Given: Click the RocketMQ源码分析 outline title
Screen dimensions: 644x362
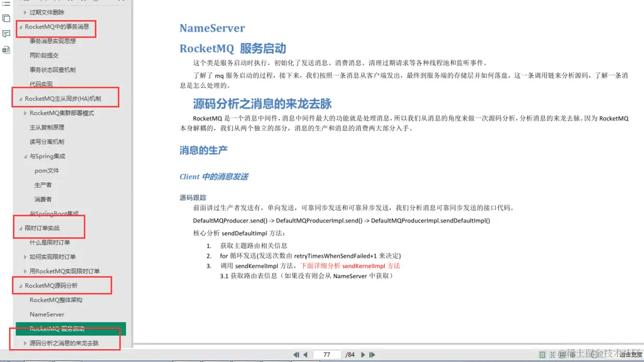Looking at the screenshot, I should click(51, 286).
